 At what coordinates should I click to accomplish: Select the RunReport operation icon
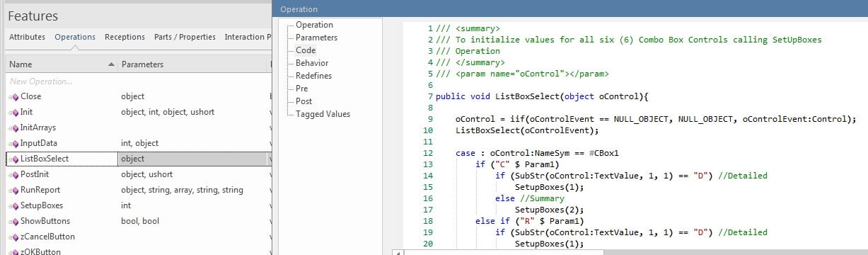click(x=13, y=190)
